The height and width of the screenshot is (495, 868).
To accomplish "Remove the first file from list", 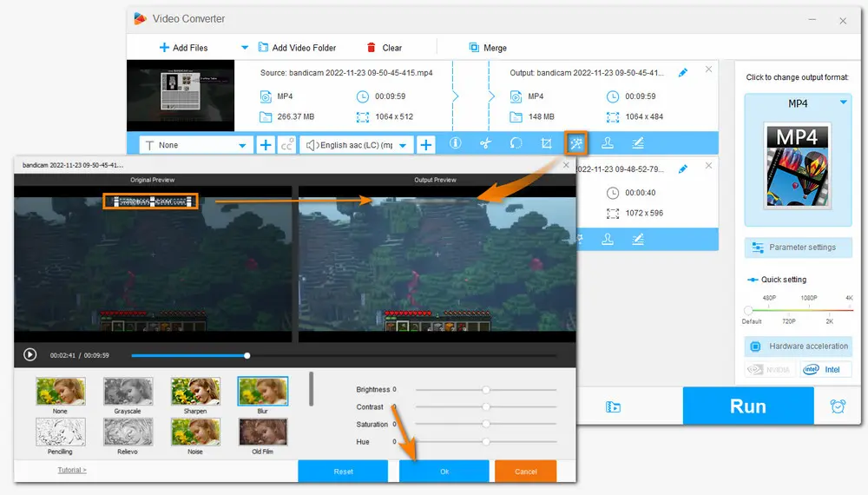I will pos(708,69).
